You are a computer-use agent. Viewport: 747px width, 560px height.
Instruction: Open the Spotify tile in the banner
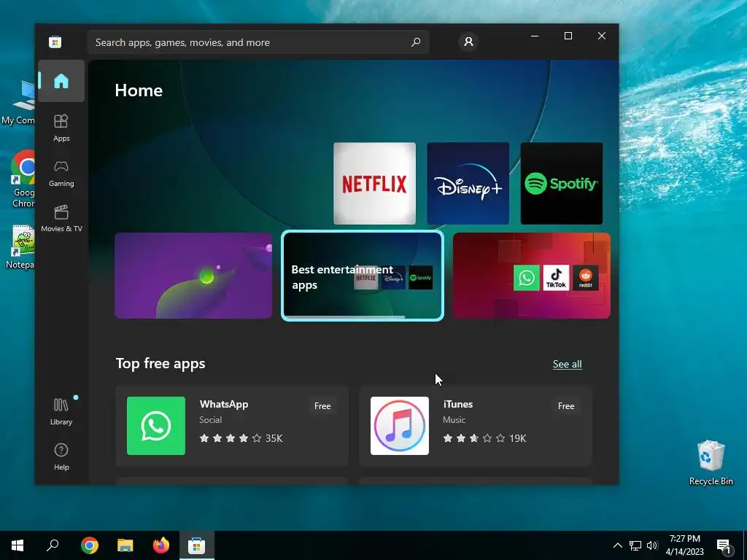562,183
